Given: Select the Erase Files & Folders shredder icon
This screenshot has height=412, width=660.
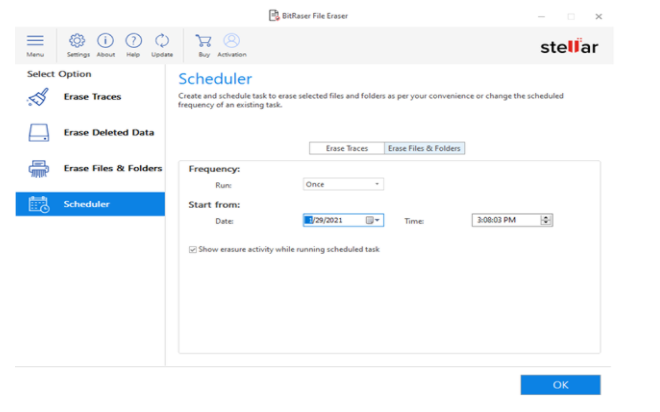Looking at the screenshot, I should [39, 169].
